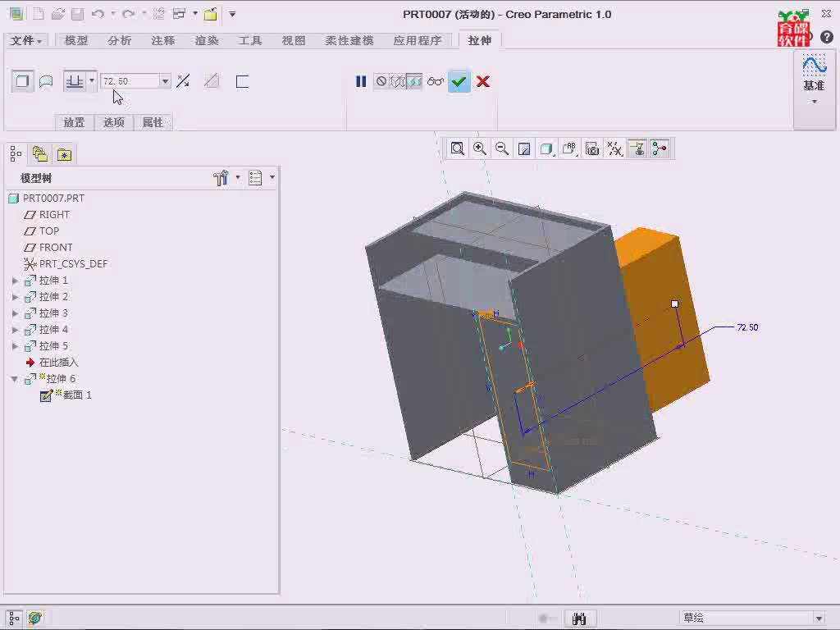
Task: Select the model tree navigator tab
Action: (x=16, y=155)
